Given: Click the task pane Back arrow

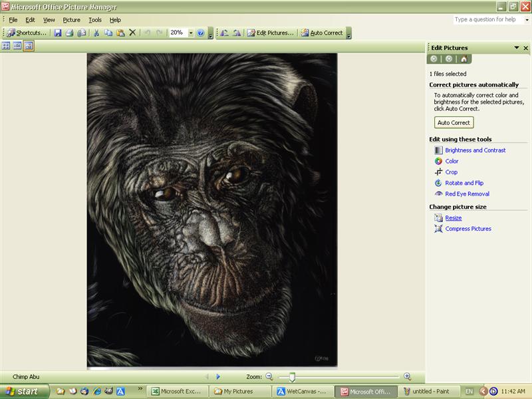Looking at the screenshot, I should tap(434, 59).
